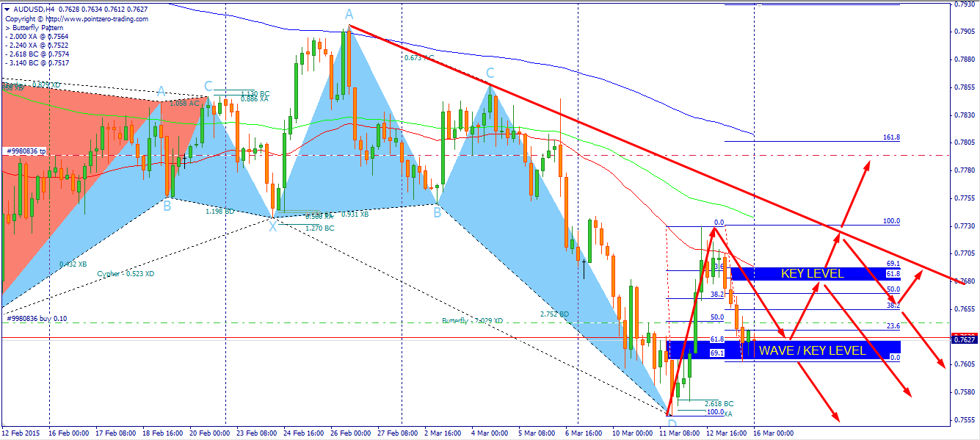This screenshot has height=440, width=980.
Task: Click the '5 Mar 08:00' time label
Action: [537, 433]
